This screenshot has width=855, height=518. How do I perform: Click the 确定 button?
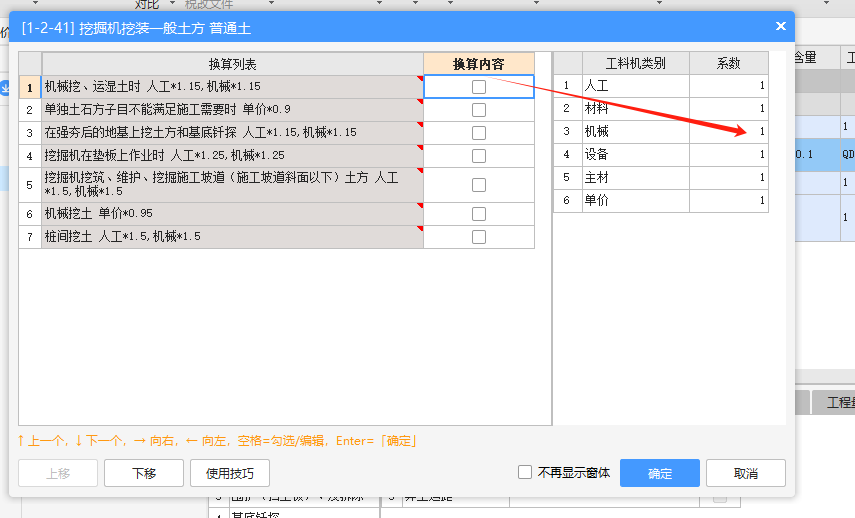coord(660,473)
